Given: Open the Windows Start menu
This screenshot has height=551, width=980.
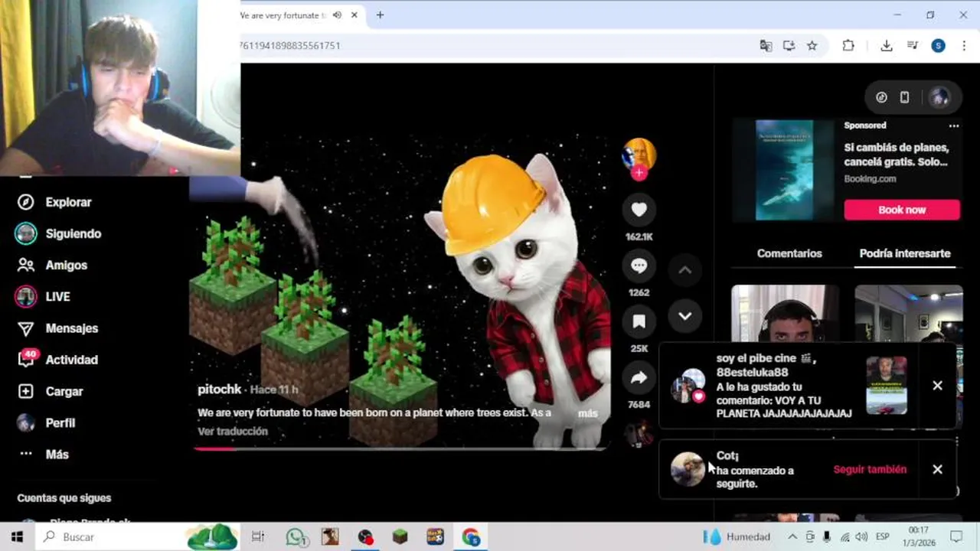Looking at the screenshot, I should click(x=17, y=536).
